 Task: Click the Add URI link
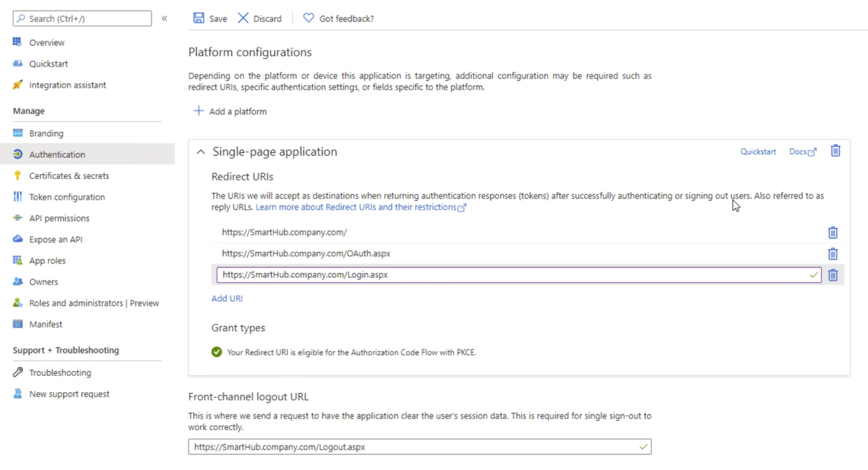227,298
